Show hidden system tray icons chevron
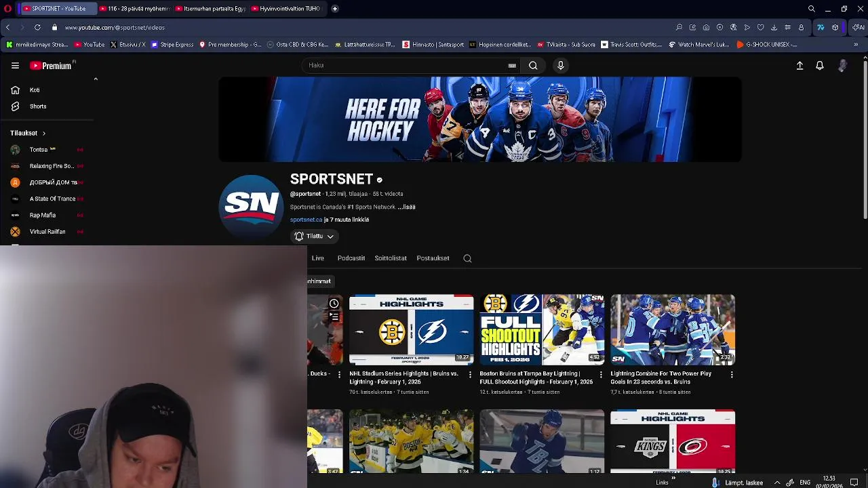Viewport: 868px width, 488px height. pos(777,483)
